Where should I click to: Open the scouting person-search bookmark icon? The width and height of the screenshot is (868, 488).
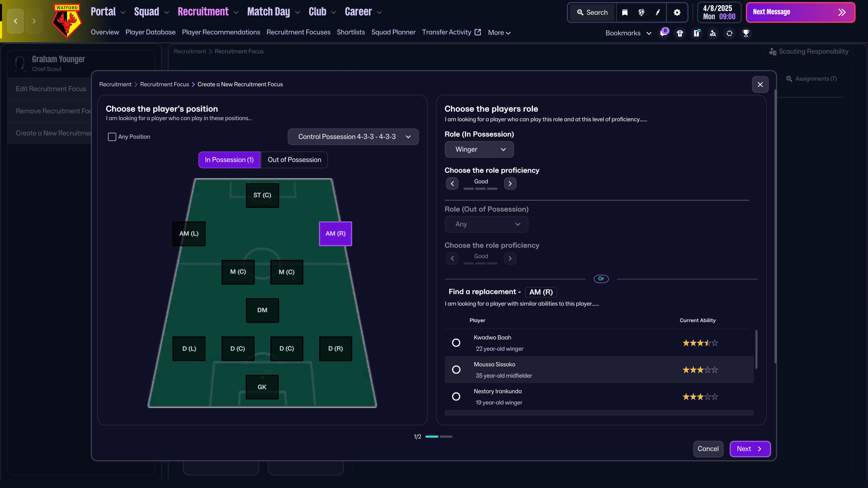coord(713,33)
